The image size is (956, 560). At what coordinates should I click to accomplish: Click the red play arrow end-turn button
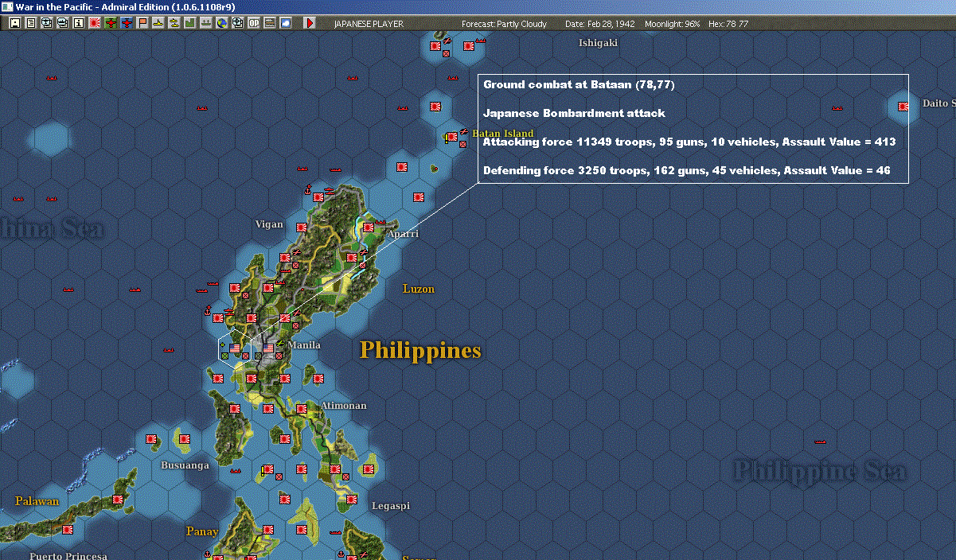point(310,23)
